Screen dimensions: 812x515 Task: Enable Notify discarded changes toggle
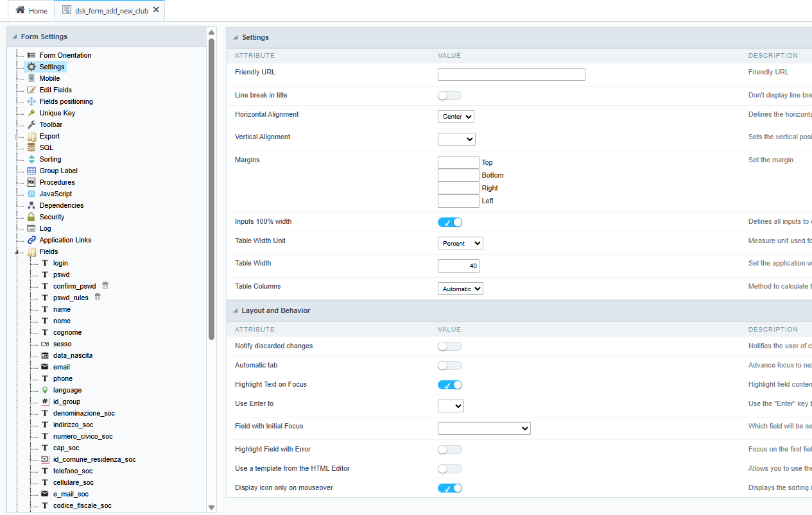tap(450, 346)
